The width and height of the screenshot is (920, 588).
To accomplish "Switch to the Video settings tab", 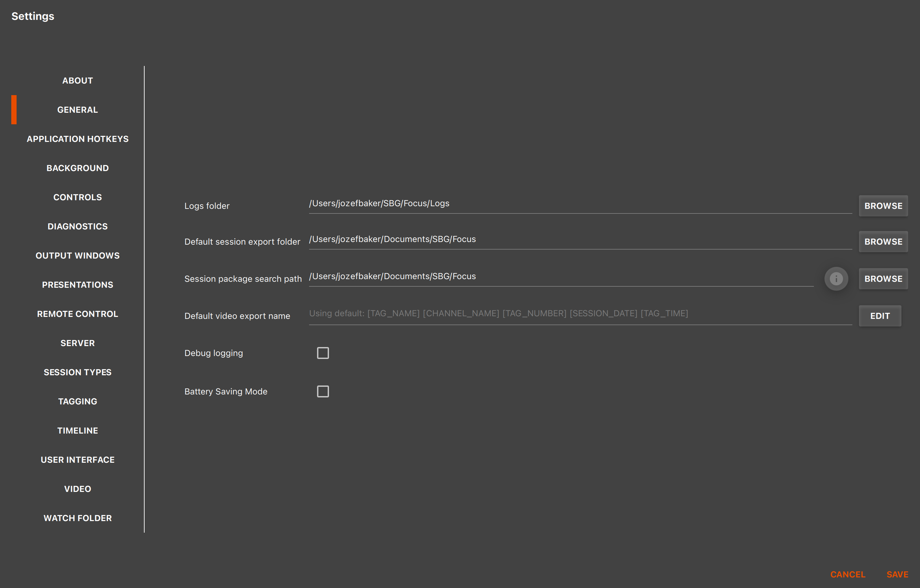I will pos(78,489).
